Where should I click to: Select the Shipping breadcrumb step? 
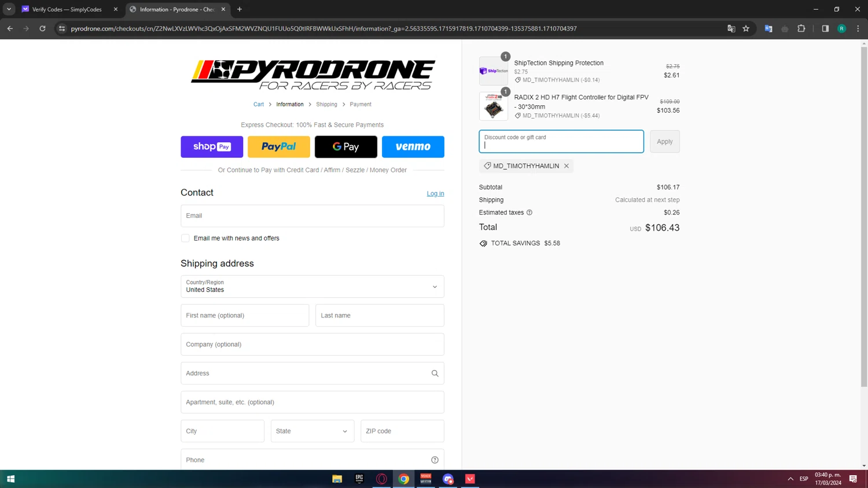(x=326, y=105)
